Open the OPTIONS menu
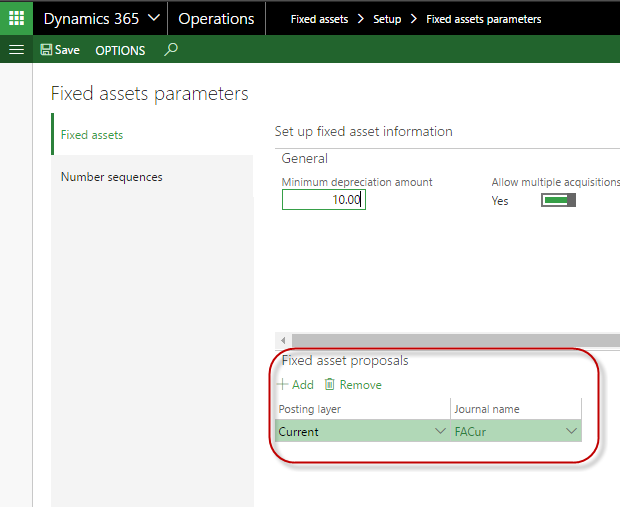 120,51
